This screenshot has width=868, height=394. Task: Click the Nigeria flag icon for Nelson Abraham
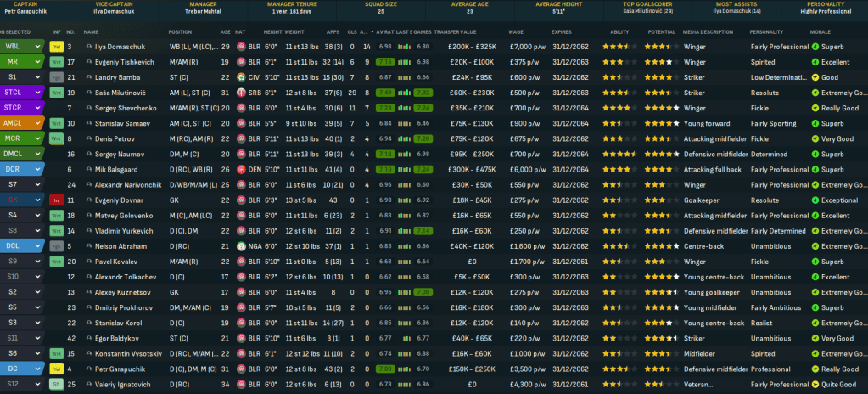242,246
